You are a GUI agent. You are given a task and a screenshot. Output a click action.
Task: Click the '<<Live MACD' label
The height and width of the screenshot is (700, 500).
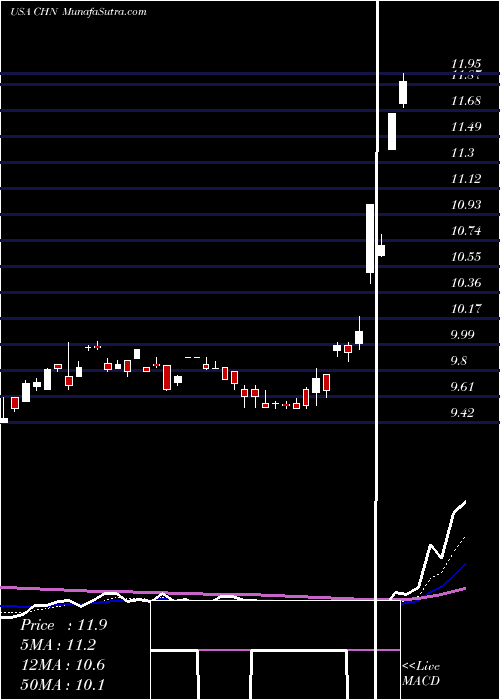[x=421, y=673]
